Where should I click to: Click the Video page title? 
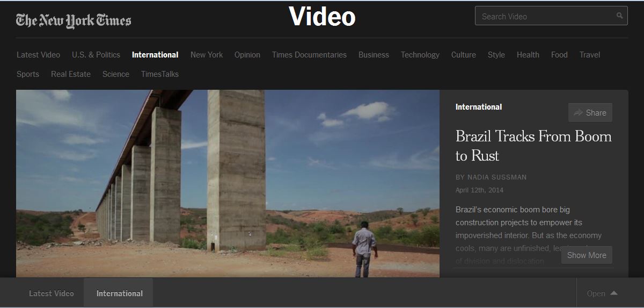pyautogui.click(x=322, y=17)
